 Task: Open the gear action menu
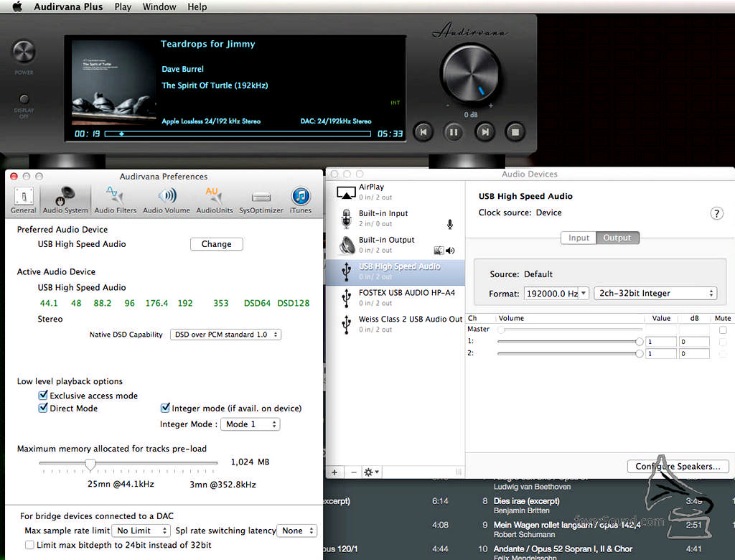pos(371,472)
